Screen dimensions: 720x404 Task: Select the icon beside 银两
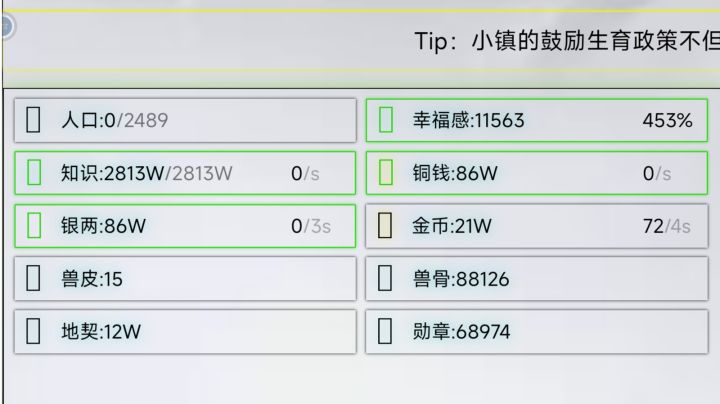click(33, 225)
